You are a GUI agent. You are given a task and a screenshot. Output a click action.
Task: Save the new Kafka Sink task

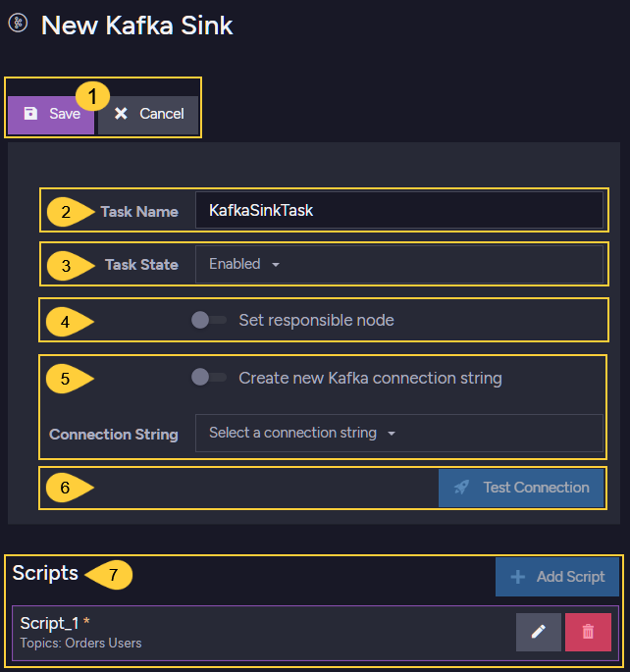coord(51,115)
